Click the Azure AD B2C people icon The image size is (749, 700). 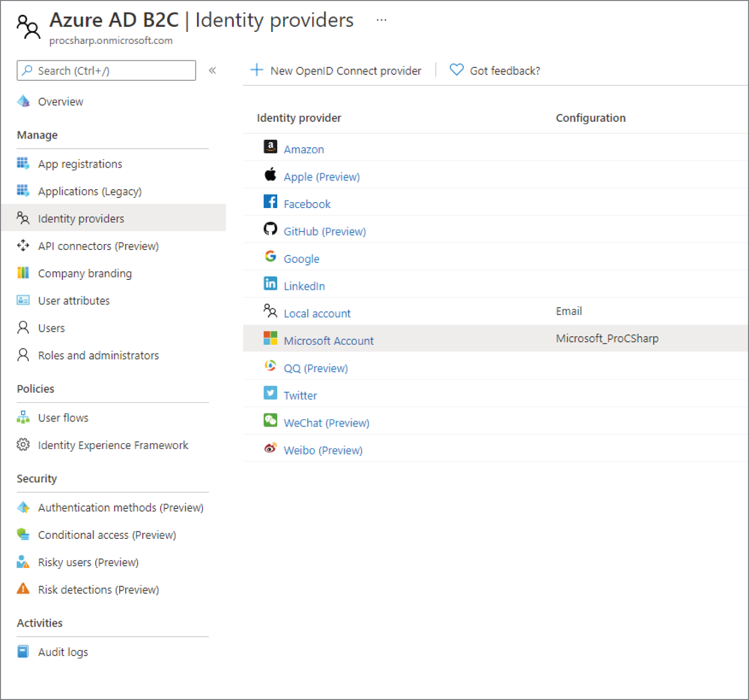28,26
